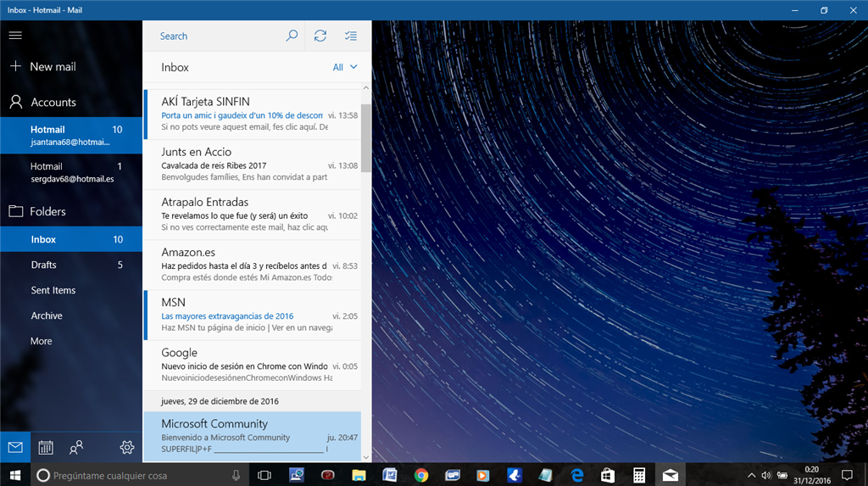The width and height of the screenshot is (868, 486).
Task: Show more folders via More
Action: click(x=71, y=341)
